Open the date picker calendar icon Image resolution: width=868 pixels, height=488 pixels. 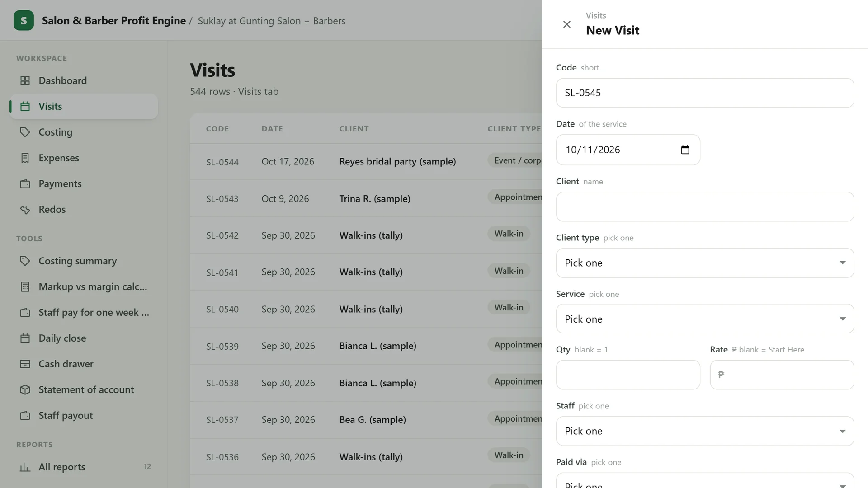tap(685, 150)
